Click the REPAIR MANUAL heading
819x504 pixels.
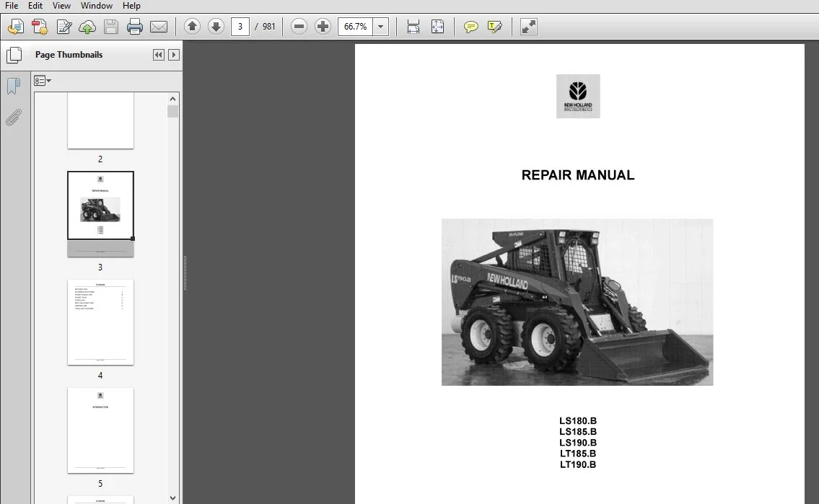[x=578, y=175]
